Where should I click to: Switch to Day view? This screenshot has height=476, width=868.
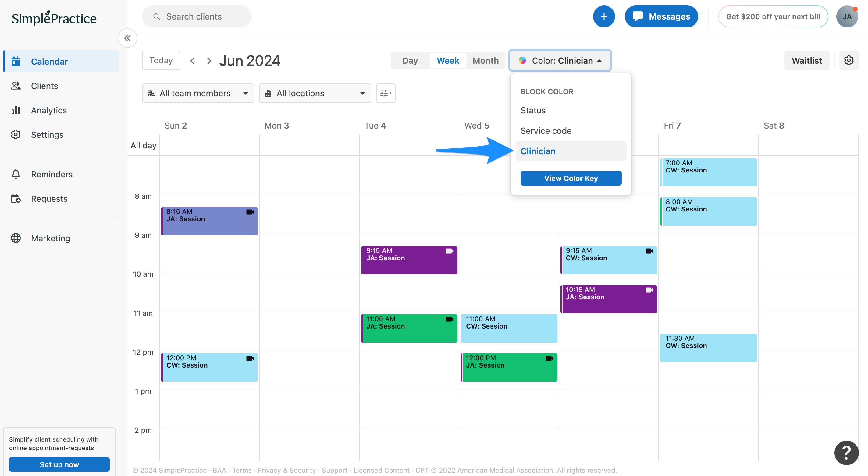pyautogui.click(x=410, y=61)
